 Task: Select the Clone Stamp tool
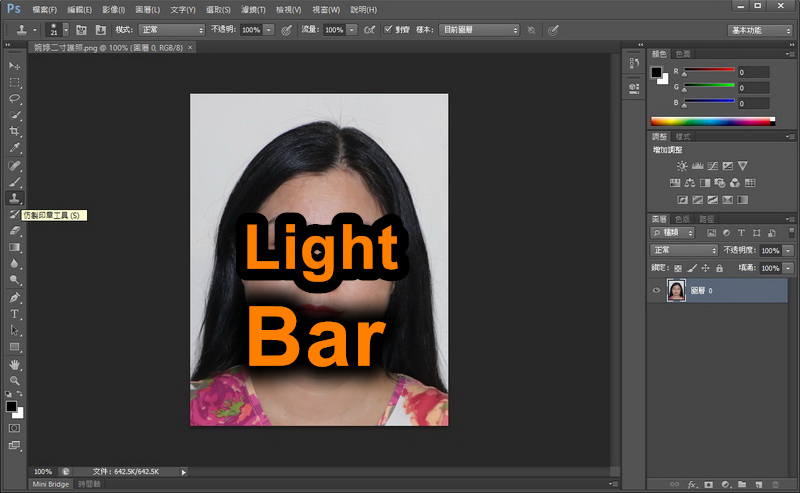point(15,198)
